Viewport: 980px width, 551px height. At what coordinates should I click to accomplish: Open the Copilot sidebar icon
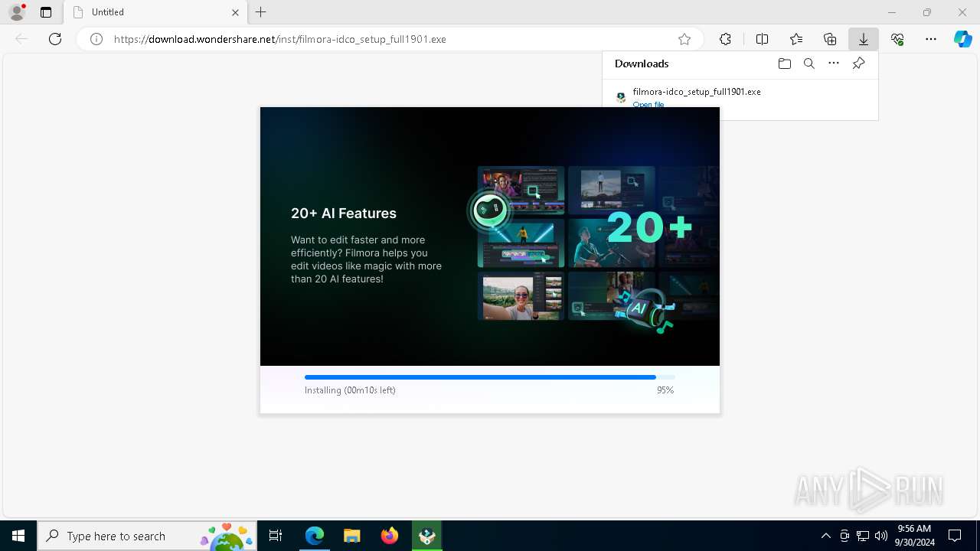click(963, 39)
